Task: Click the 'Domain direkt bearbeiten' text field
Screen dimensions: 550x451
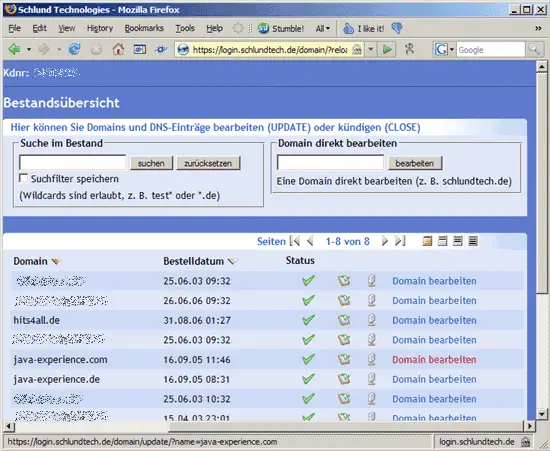Action: click(x=330, y=162)
